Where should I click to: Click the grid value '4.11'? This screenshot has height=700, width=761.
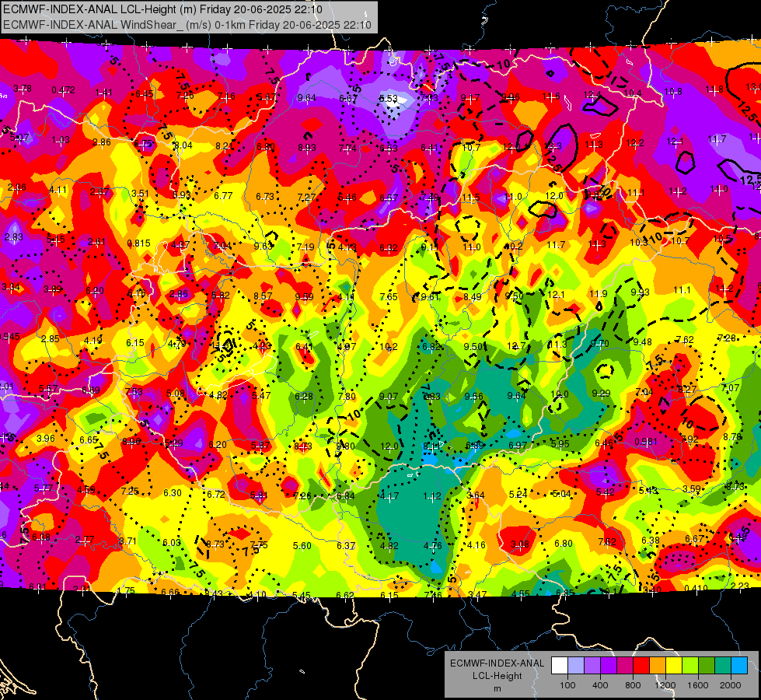pyautogui.click(x=58, y=190)
